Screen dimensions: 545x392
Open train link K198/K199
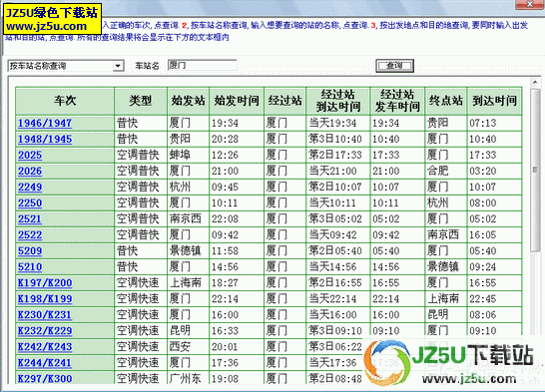point(45,298)
